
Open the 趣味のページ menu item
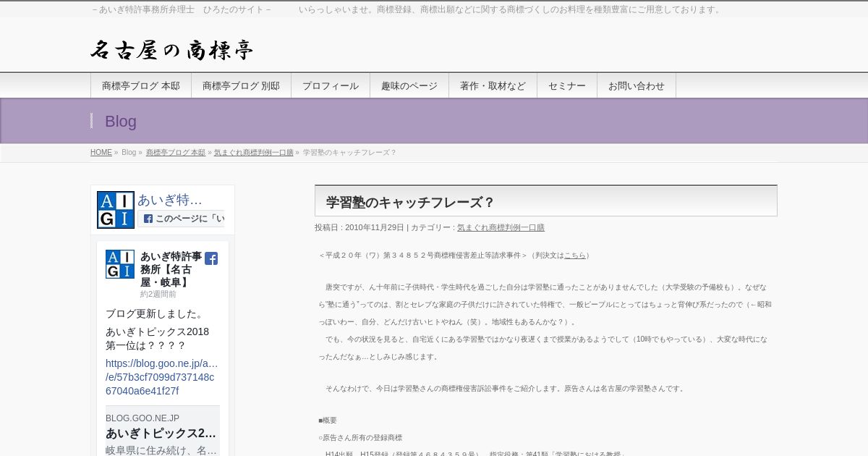pos(409,85)
